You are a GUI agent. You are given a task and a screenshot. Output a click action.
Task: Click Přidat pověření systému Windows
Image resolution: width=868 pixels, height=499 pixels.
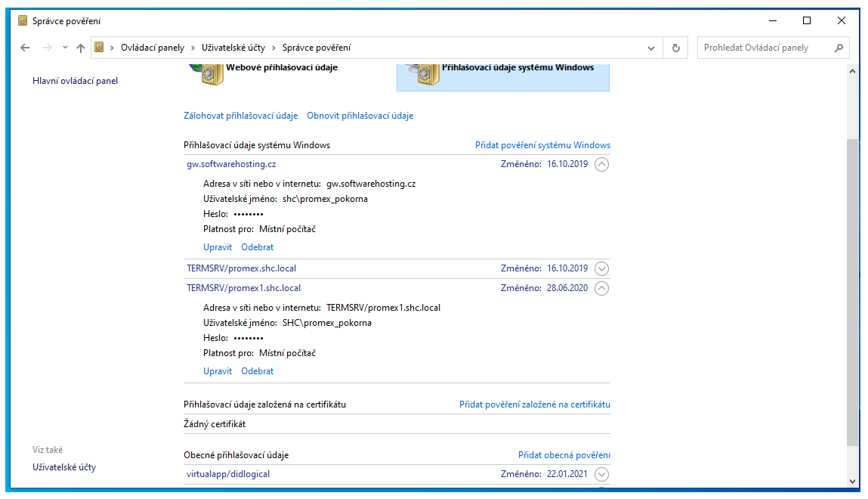542,145
